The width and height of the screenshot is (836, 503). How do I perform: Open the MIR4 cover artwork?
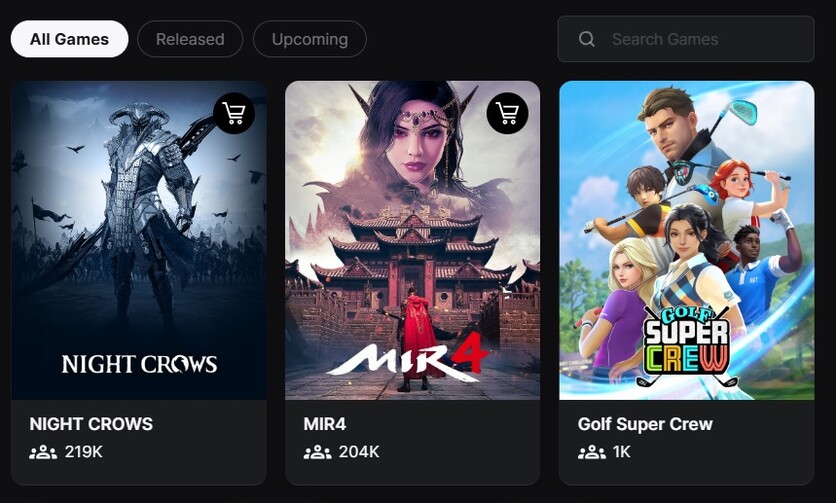[413, 240]
